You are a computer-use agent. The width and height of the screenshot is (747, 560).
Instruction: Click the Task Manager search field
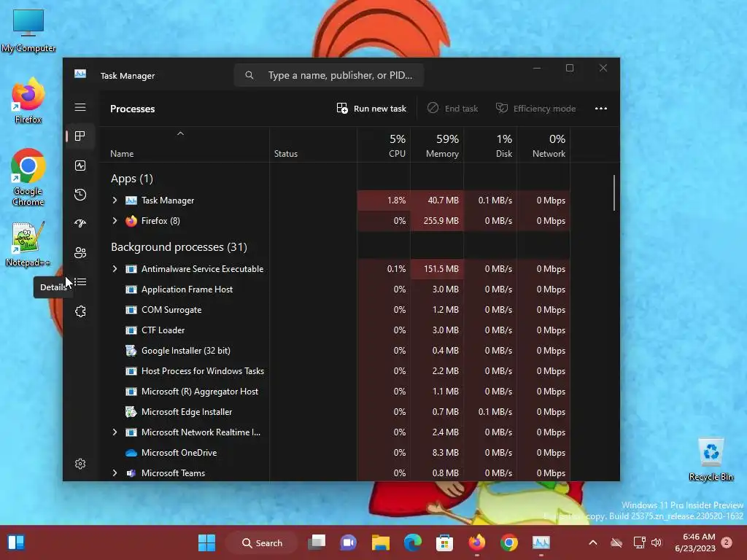(x=329, y=75)
